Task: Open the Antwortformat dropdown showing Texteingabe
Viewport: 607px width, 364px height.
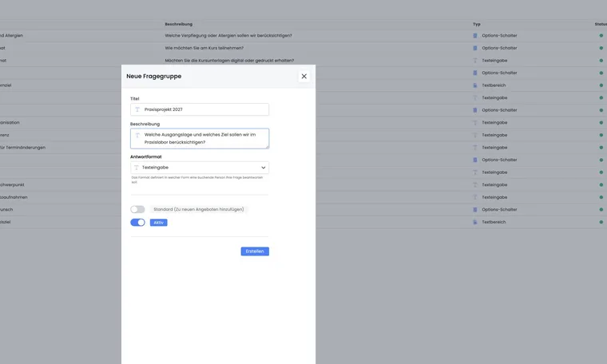Action: tap(200, 168)
